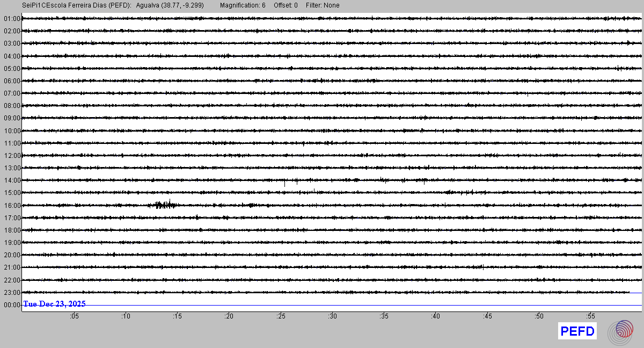This screenshot has height=348, width=644.
Task: Select the 12:00 hour label
Action: [11, 156]
